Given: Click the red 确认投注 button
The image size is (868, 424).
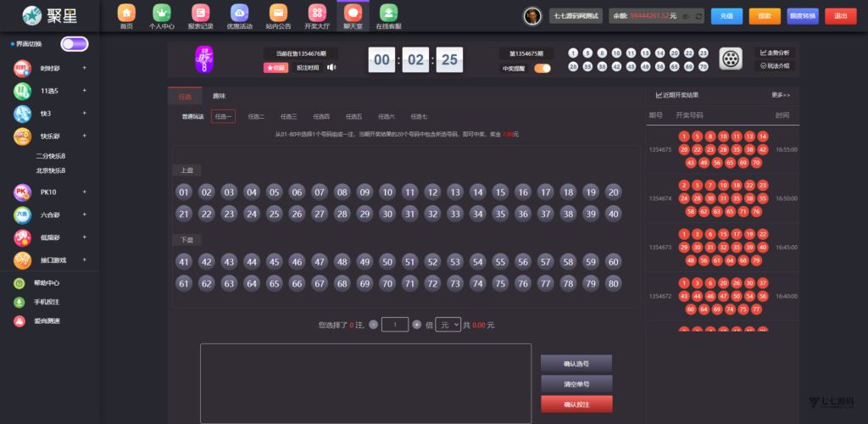Looking at the screenshot, I should 576,404.
